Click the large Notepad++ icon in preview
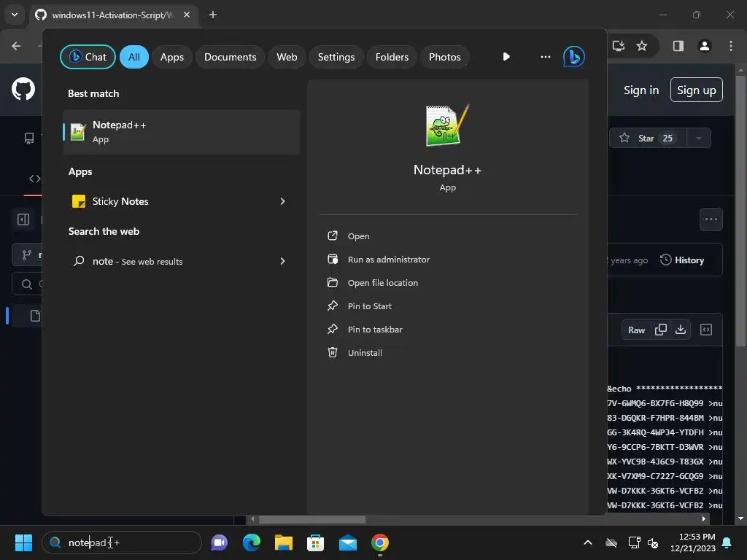This screenshot has width=747, height=560. [x=447, y=125]
